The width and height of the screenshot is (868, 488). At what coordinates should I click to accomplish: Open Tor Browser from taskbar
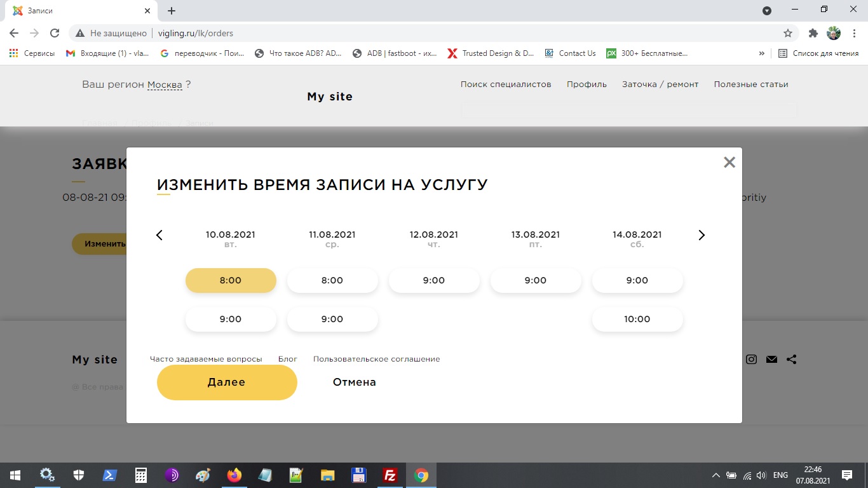pyautogui.click(x=172, y=475)
